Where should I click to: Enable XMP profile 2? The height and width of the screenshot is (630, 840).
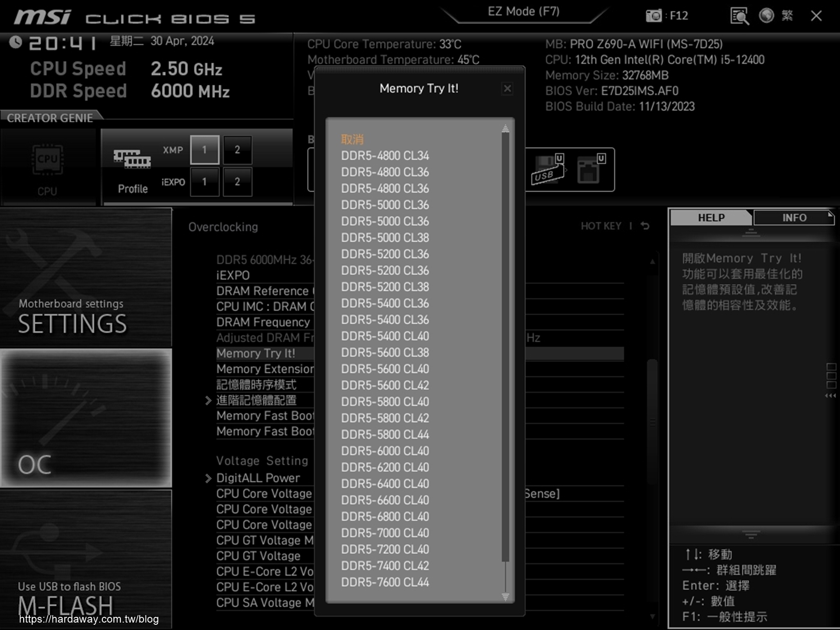tap(237, 150)
